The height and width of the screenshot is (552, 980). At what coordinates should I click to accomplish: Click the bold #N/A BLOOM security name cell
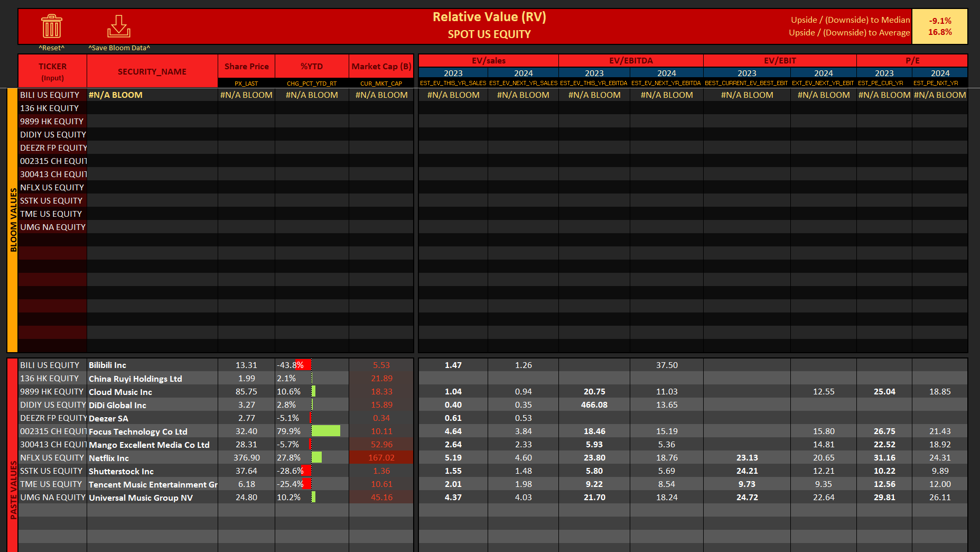point(152,95)
